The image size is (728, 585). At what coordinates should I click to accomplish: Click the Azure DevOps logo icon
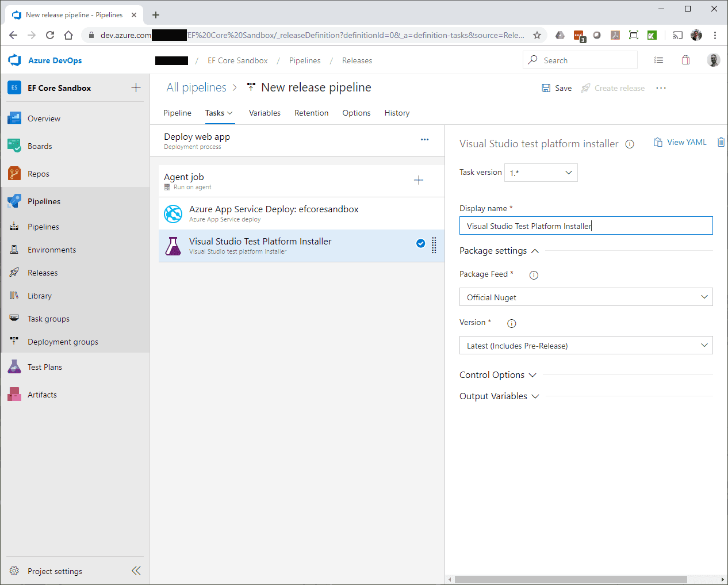click(15, 60)
